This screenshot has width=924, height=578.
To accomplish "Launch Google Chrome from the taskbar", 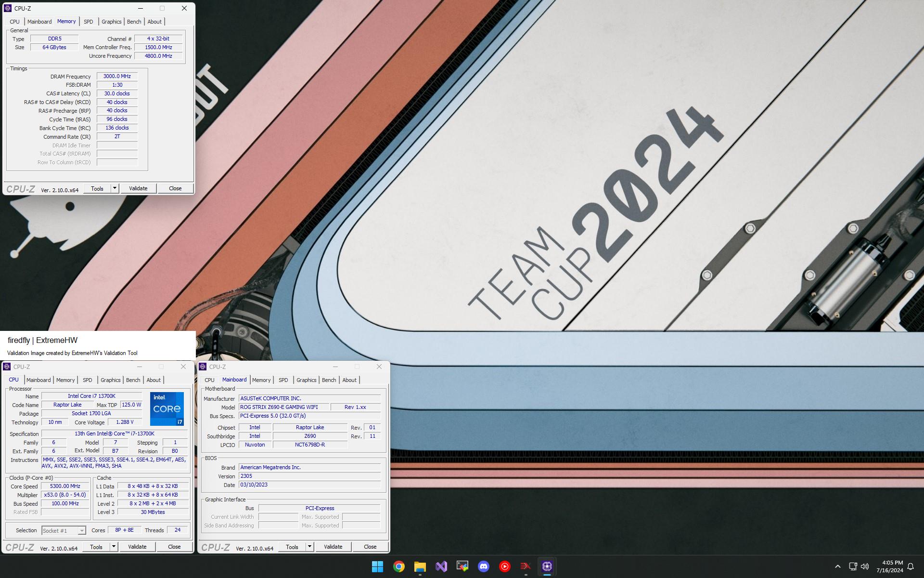I will point(399,566).
